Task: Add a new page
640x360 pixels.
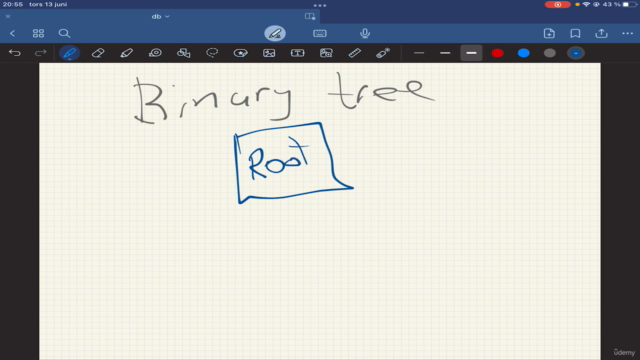Action: [549, 33]
